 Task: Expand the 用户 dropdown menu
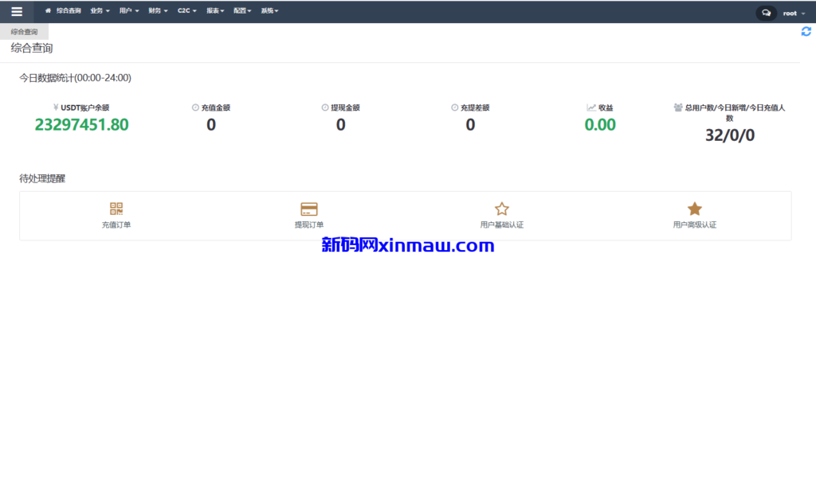(128, 12)
